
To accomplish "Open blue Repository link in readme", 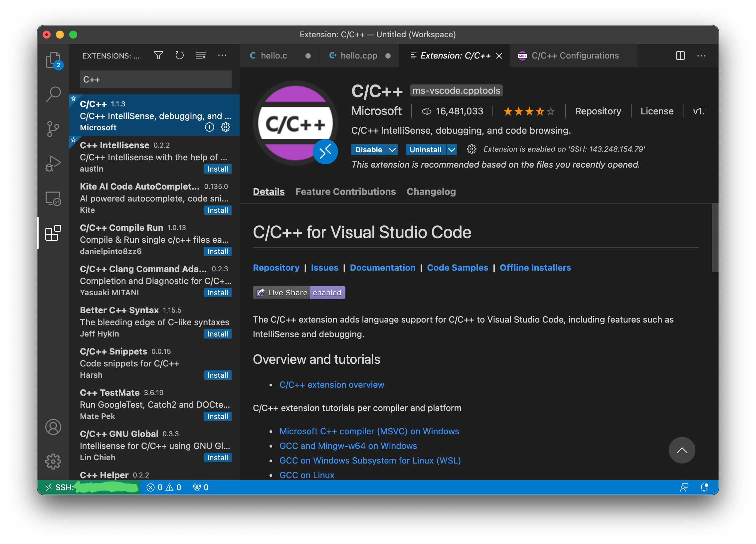I will tap(276, 268).
